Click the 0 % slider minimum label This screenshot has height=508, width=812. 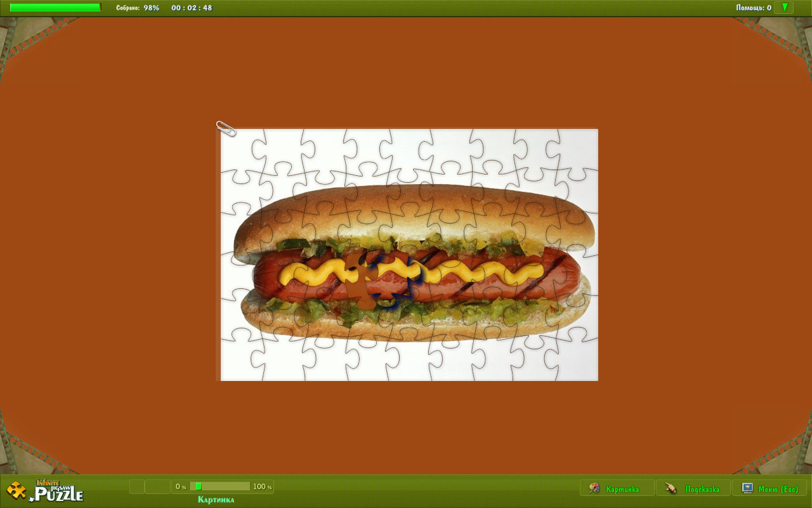tap(181, 487)
